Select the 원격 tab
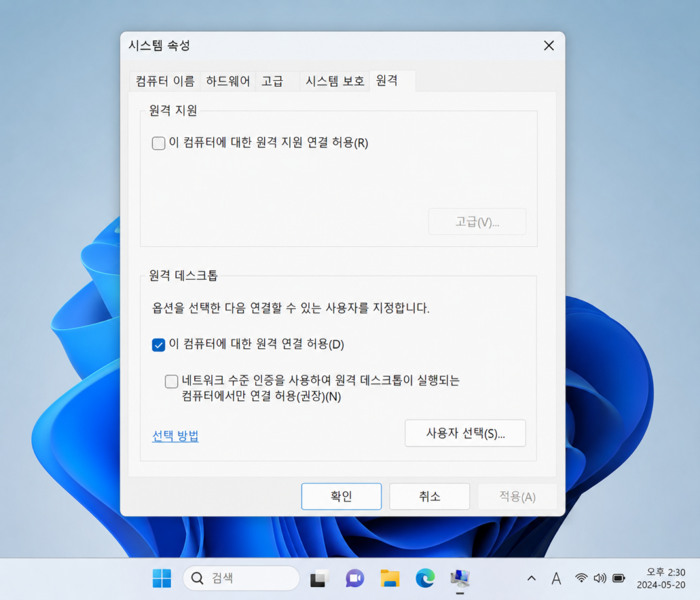The height and width of the screenshot is (600, 700). click(392, 81)
